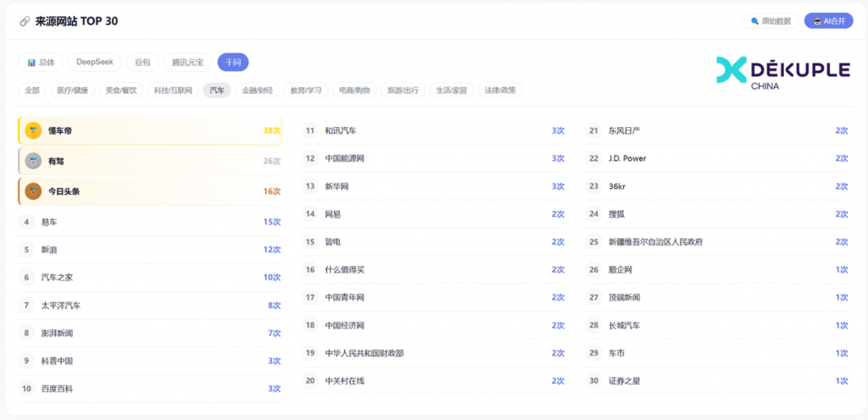868x420 pixels.
Task: Select the 长城汽车 row
Action: point(717,325)
